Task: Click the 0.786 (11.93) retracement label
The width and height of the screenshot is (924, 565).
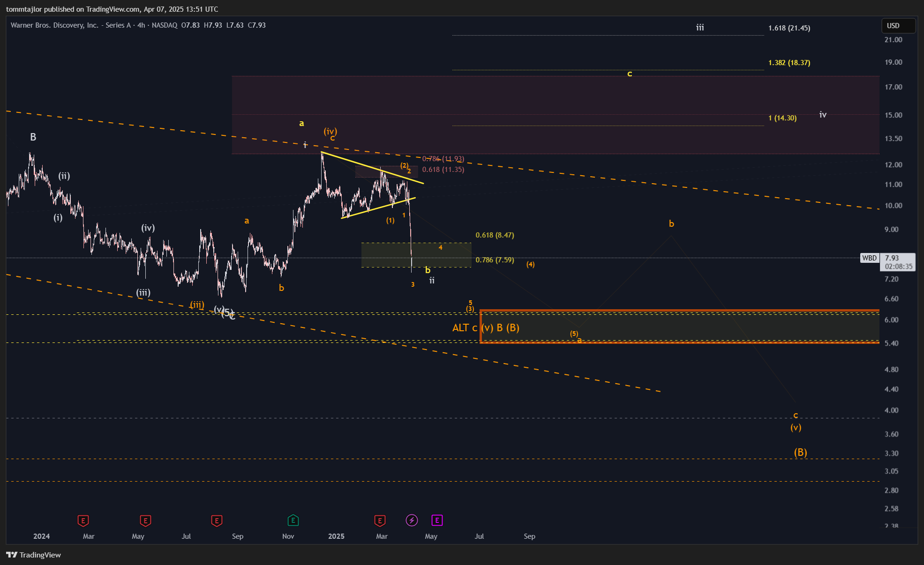Action: point(443,159)
